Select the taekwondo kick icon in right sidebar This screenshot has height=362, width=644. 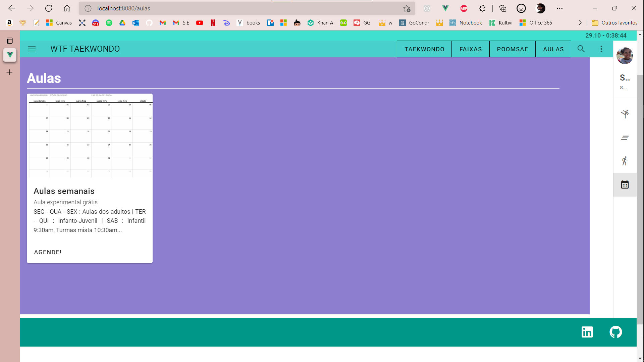coord(625,114)
